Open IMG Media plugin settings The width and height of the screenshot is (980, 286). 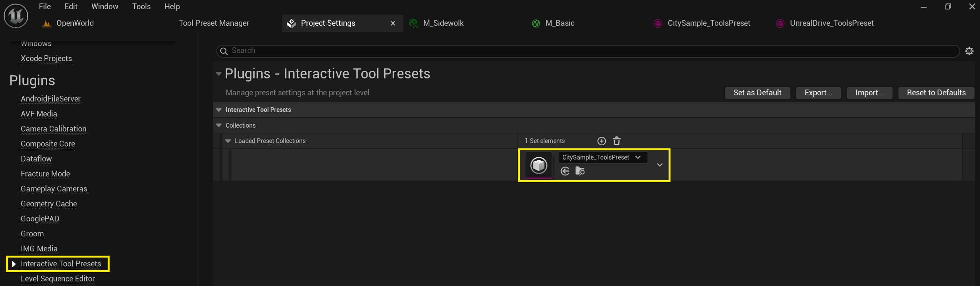point(39,249)
